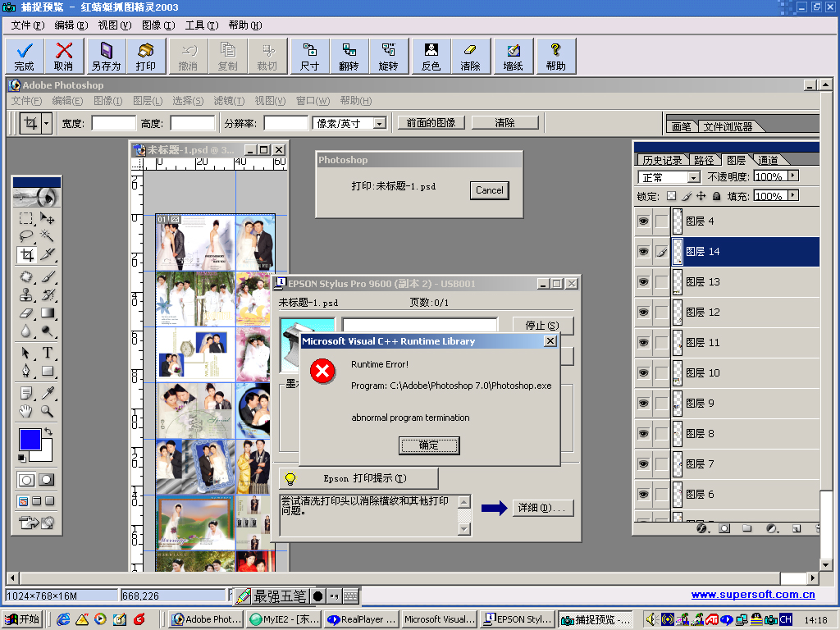Open the www.supersoft.com.cn link

753,594
